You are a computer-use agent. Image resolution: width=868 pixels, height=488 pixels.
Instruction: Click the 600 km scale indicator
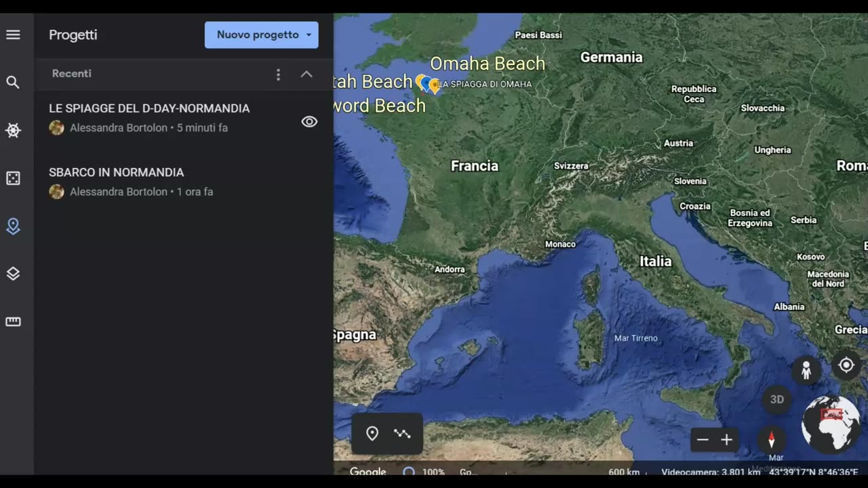coord(624,472)
